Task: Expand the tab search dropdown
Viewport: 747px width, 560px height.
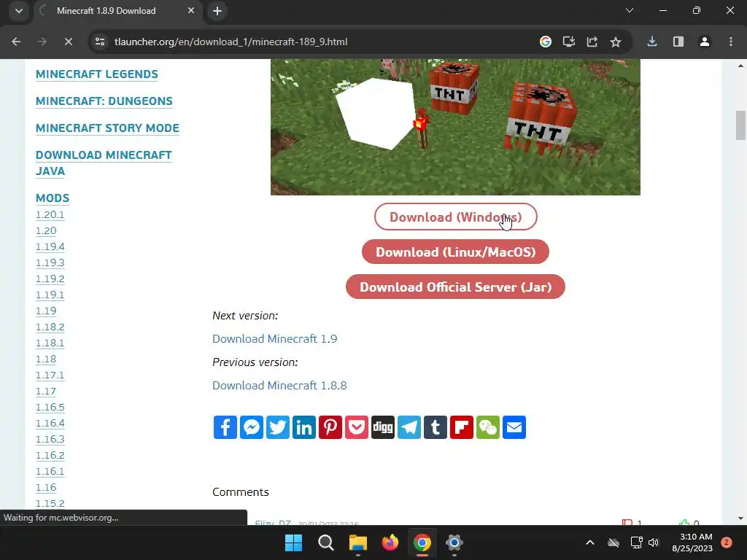Action: point(19,11)
